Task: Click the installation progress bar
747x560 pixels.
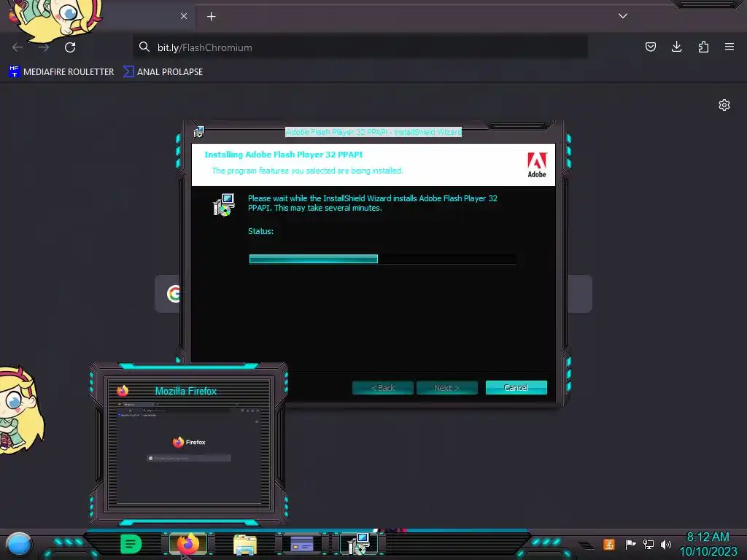Action: (x=382, y=259)
